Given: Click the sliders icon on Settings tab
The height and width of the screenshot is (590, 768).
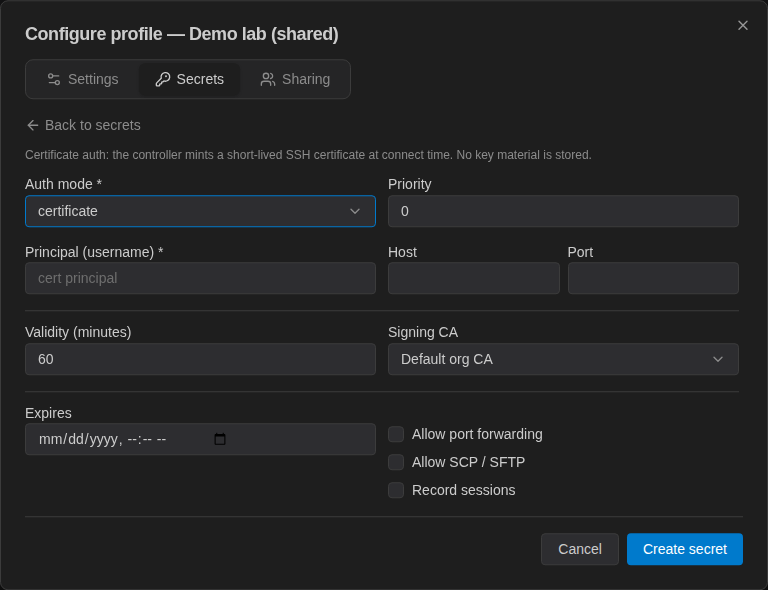Looking at the screenshot, I should pos(54,79).
